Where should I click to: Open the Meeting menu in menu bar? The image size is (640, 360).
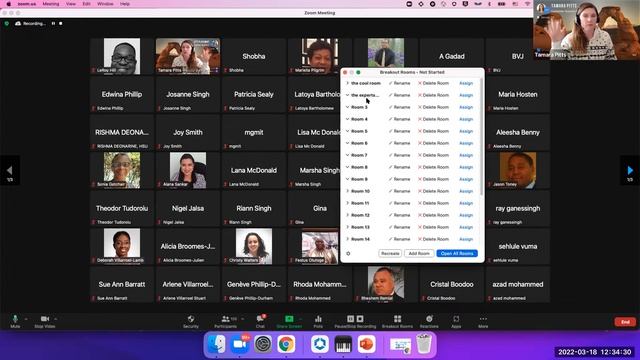51,4
